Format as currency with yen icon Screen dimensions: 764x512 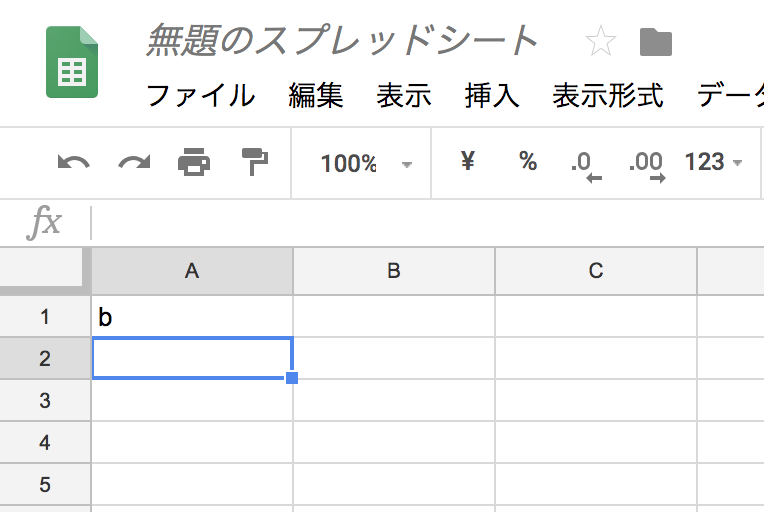pos(467,161)
